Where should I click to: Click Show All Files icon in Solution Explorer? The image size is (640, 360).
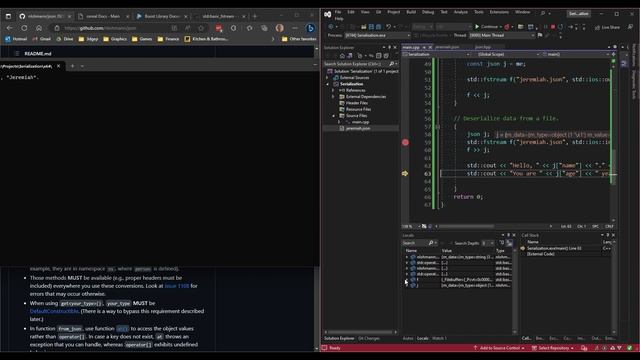(386, 56)
